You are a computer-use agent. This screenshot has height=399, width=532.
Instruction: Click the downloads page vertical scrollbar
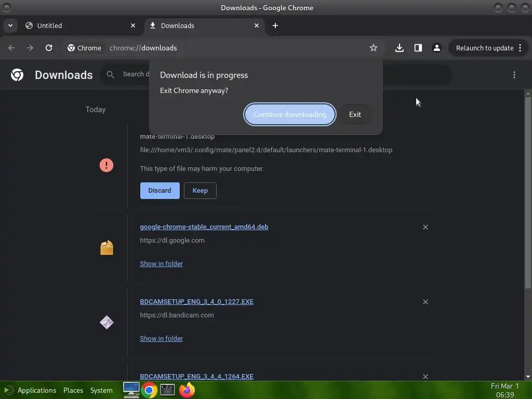(x=528, y=193)
